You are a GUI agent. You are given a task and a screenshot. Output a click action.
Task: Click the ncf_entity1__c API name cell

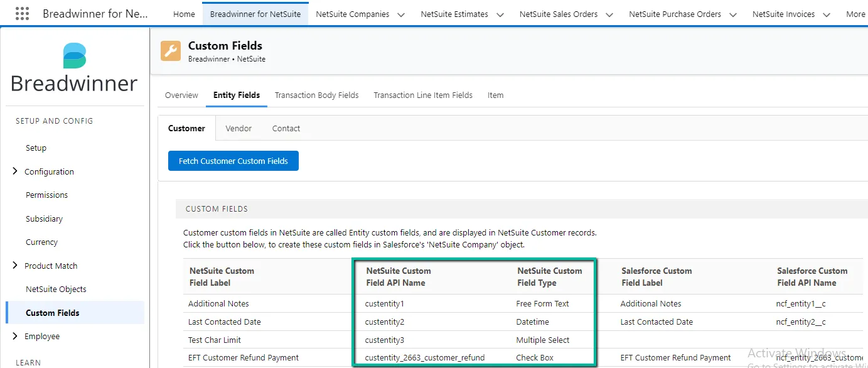coord(801,304)
